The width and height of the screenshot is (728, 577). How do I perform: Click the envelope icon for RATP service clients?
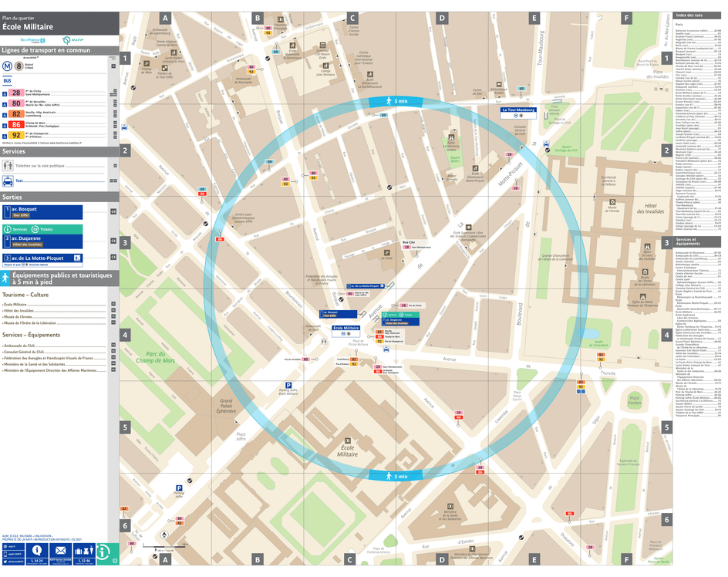coord(61,550)
